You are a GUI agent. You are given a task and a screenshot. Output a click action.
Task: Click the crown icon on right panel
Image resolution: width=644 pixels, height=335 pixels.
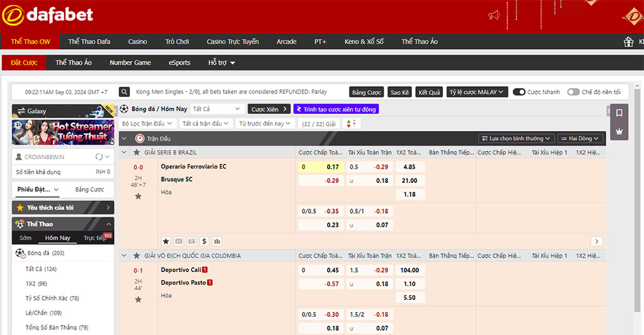pyautogui.click(x=619, y=131)
